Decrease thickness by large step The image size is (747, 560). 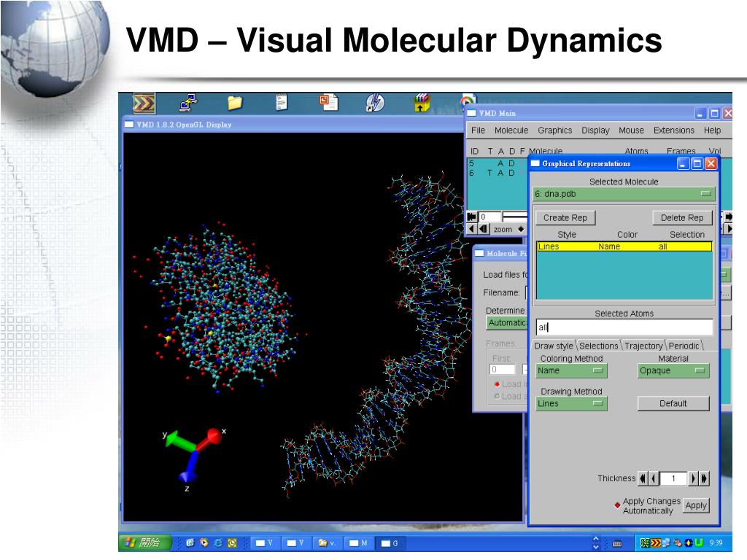point(643,478)
